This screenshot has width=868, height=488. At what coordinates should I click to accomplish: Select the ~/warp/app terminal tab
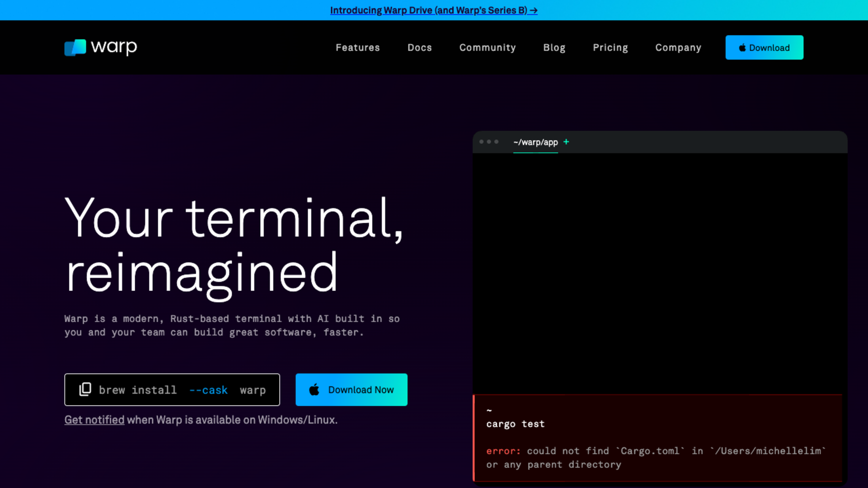tap(535, 143)
